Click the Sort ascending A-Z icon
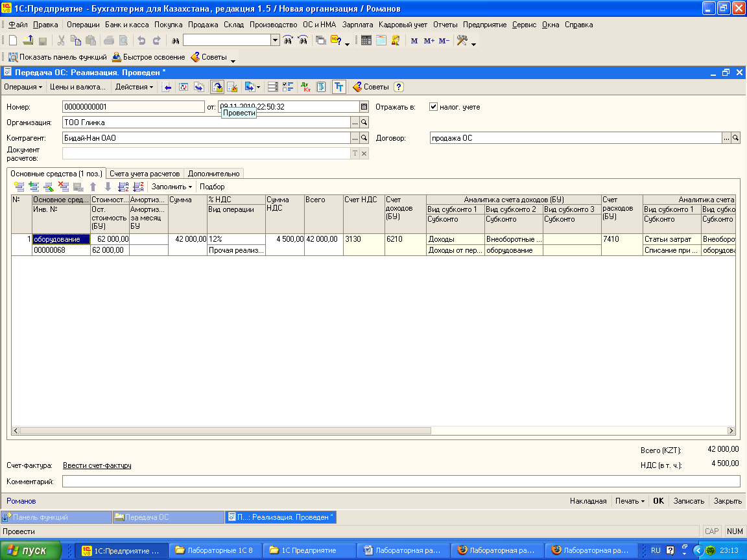 [123, 187]
